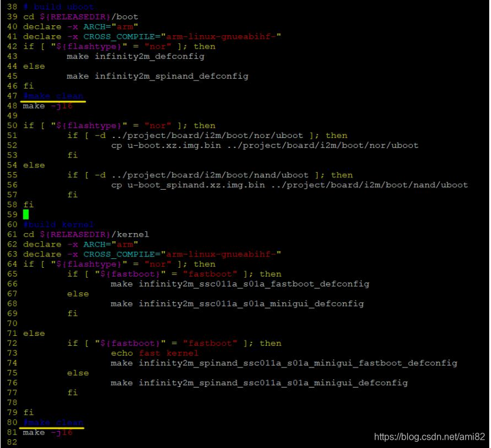The height and width of the screenshot is (448, 491).
Task: Click 'echo fast kernel' on line 73
Action: click(154, 353)
